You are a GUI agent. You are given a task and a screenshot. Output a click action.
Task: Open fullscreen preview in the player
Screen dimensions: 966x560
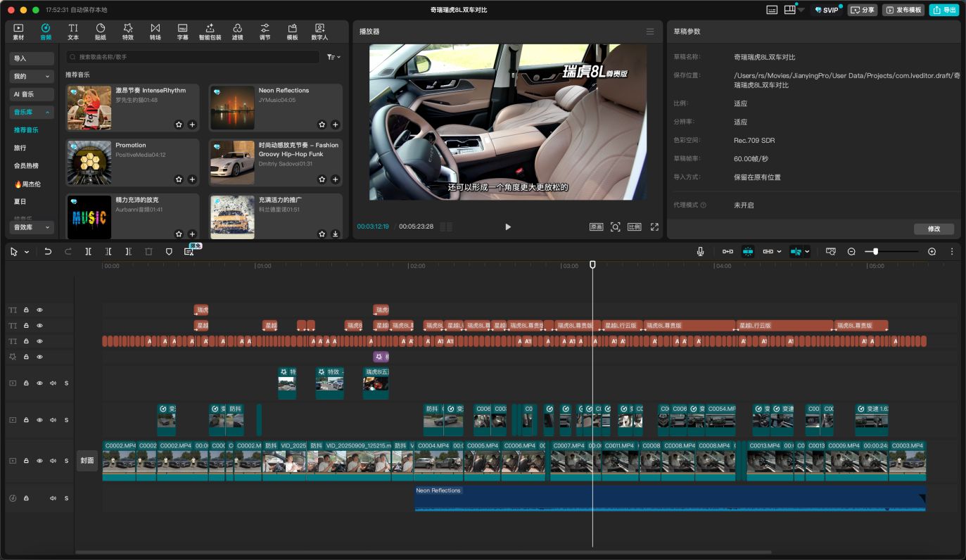pos(654,227)
